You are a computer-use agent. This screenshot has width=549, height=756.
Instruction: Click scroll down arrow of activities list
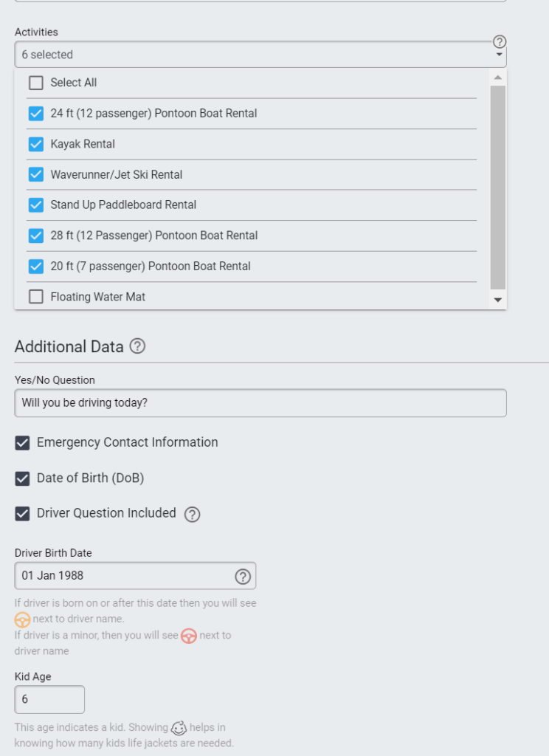tap(498, 300)
